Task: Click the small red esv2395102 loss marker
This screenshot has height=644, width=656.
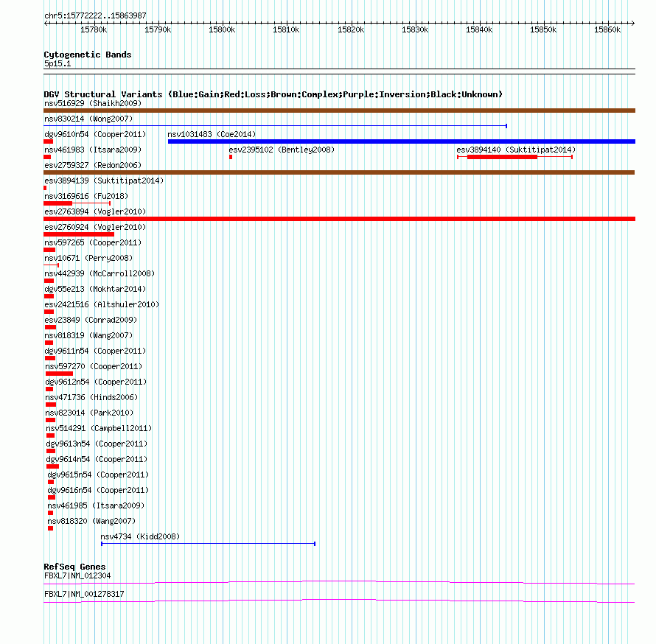Action: point(231,157)
